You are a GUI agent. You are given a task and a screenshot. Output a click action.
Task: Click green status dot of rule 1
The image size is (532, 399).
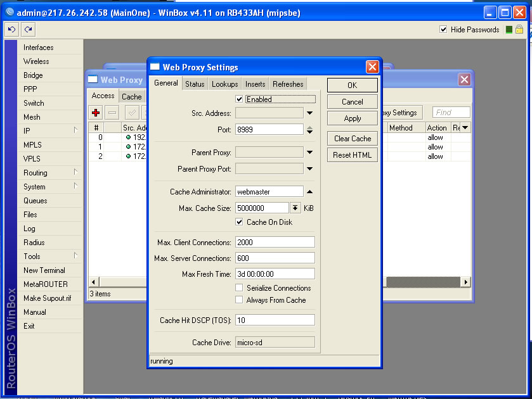click(x=128, y=147)
